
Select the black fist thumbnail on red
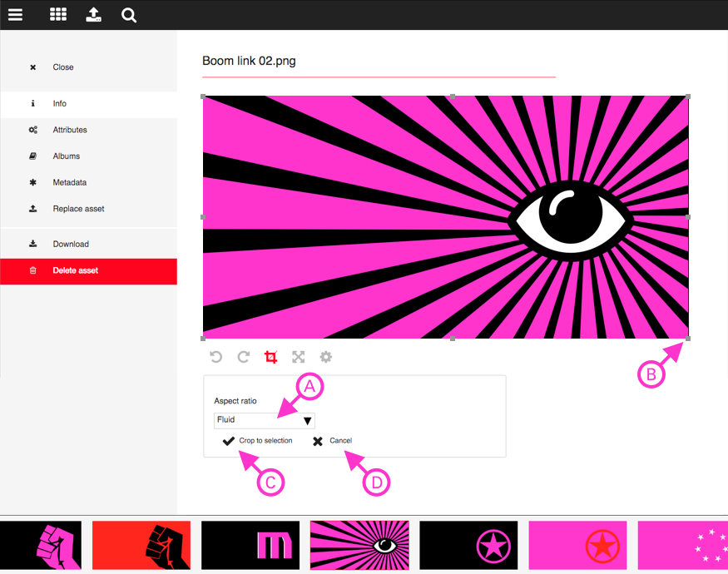point(141,545)
